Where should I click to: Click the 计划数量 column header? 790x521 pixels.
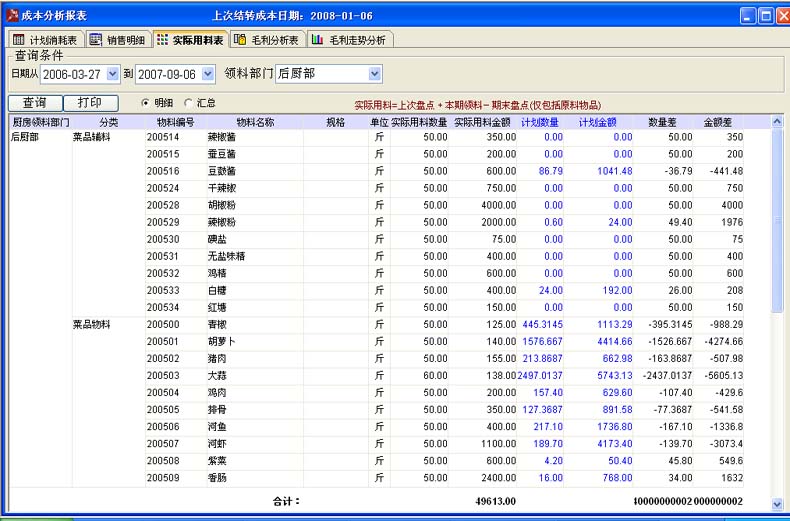(538, 122)
